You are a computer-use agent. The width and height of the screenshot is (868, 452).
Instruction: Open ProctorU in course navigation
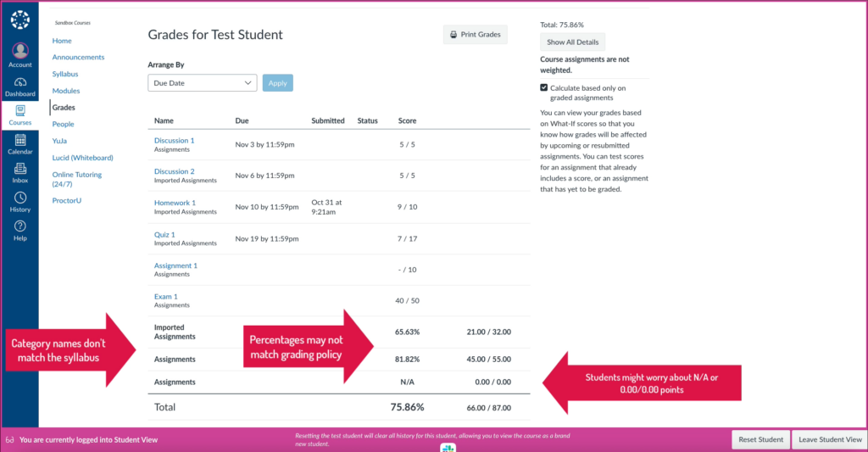click(66, 200)
